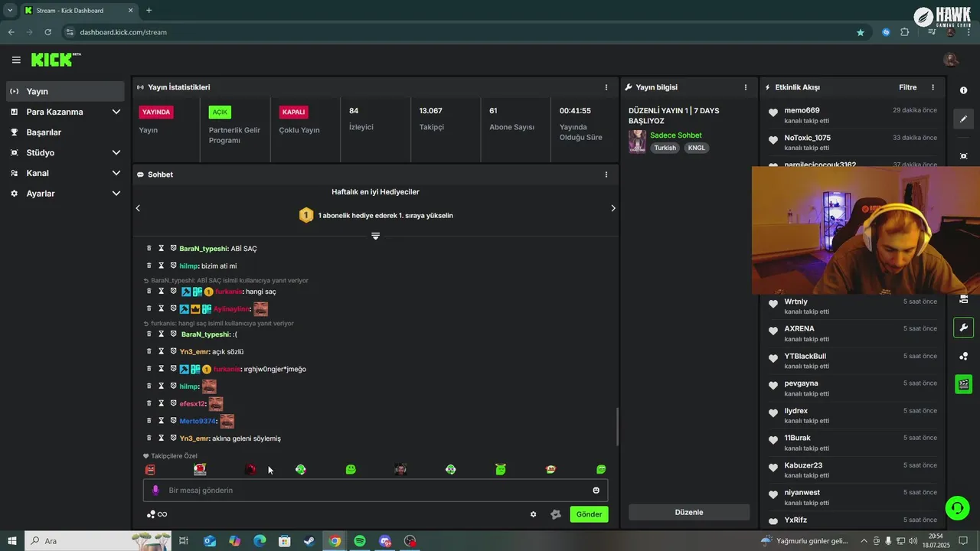Collapse the gift leaderboard handle
The width and height of the screenshot is (980, 551).
pyautogui.click(x=375, y=236)
